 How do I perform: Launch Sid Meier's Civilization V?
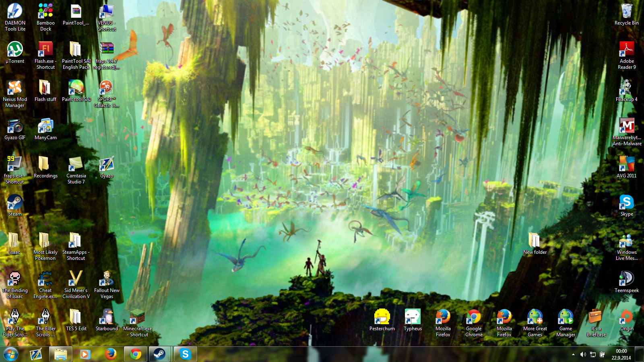[x=76, y=285]
